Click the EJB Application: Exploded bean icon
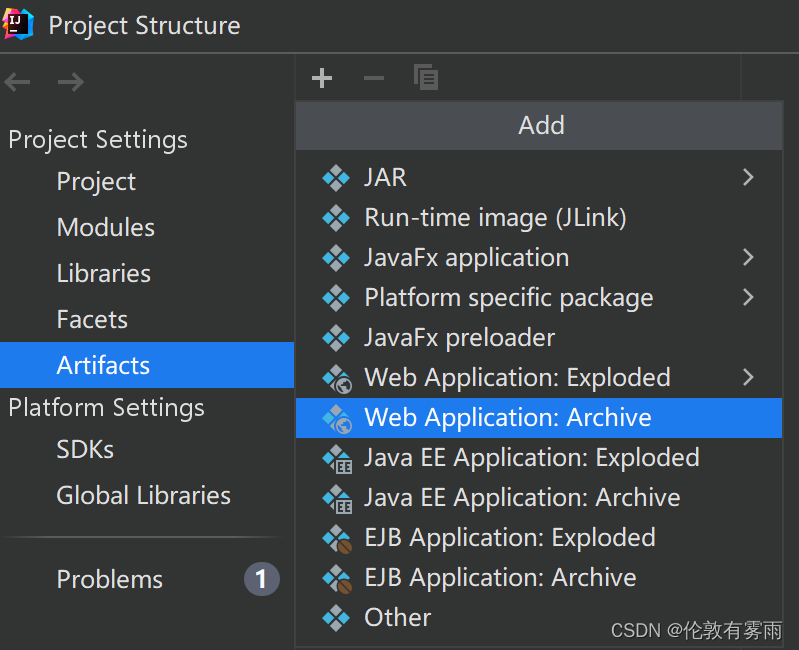This screenshot has height=650, width=799. tap(337, 538)
